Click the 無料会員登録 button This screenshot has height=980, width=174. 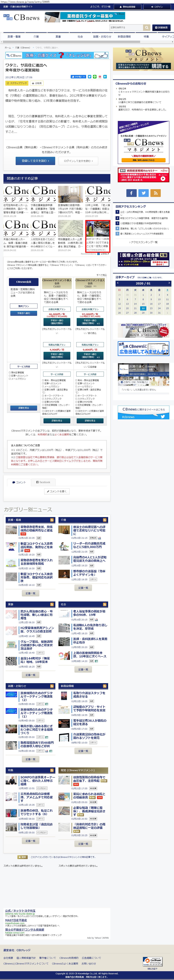tap(128, 7)
